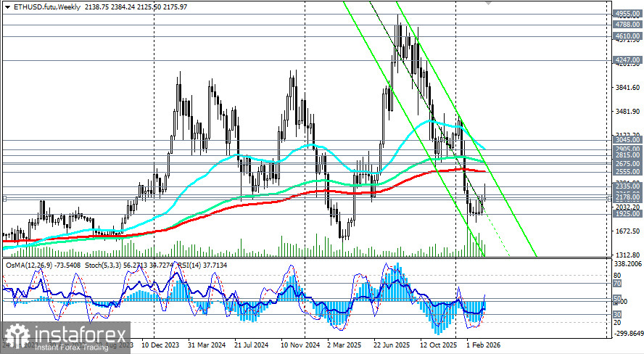
Task: Select the 2815.00 price level label
Action: (x=627, y=155)
